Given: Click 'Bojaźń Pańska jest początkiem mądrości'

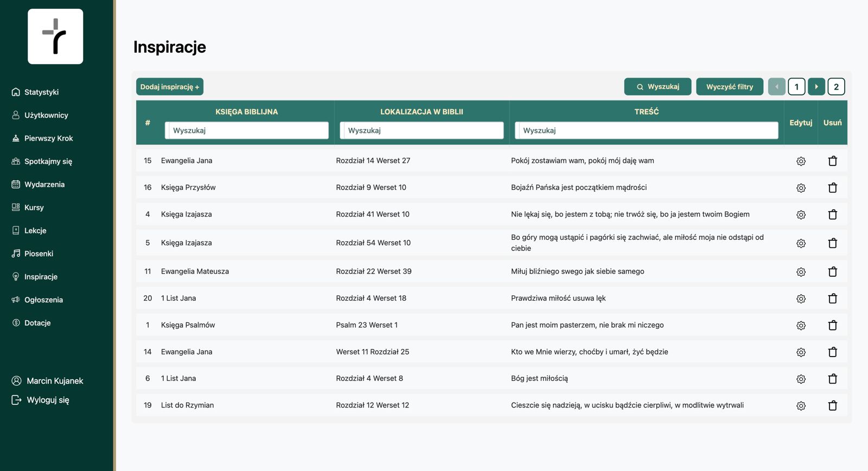Looking at the screenshot, I should [x=579, y=187].
